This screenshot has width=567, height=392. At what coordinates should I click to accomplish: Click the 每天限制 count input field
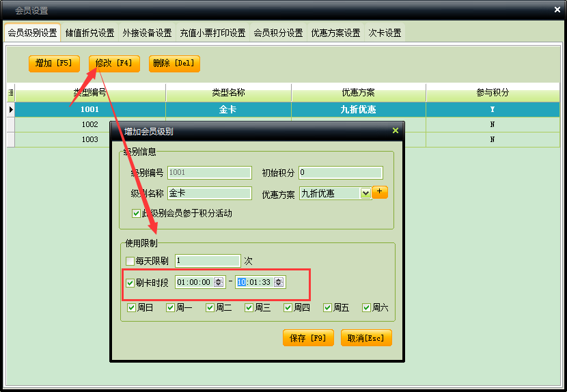click(x=208, y=261)
